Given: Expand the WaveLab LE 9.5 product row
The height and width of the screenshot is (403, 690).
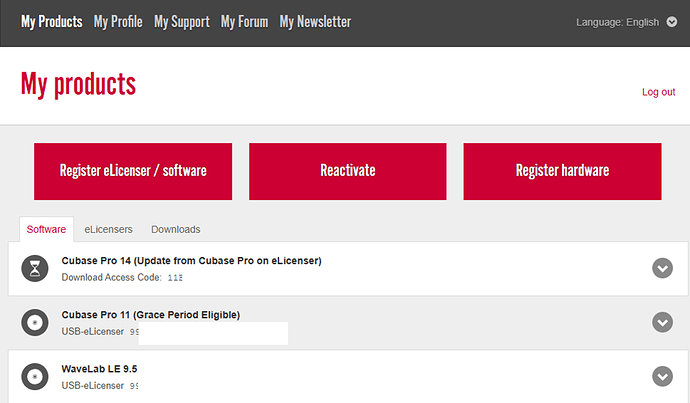Looking at the screenshot, I should pyautogui.click(x=662, y=376).
